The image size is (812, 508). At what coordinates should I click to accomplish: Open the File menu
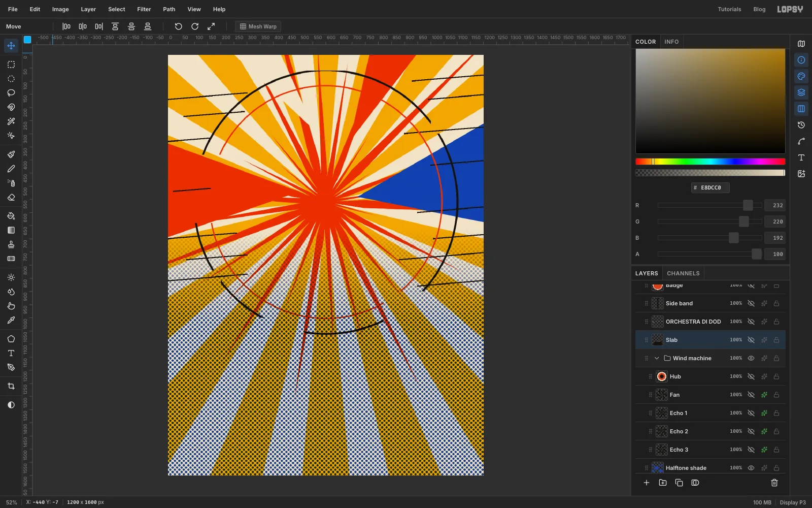point(13,9)
